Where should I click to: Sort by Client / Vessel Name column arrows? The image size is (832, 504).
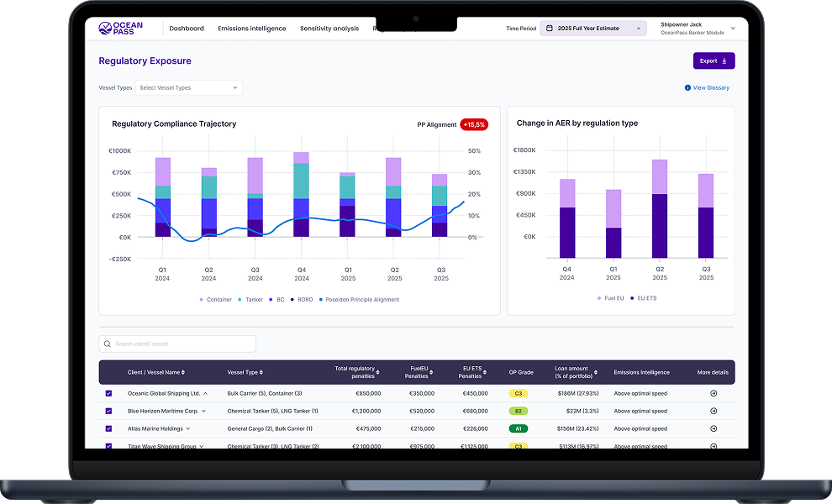(183, 372)
